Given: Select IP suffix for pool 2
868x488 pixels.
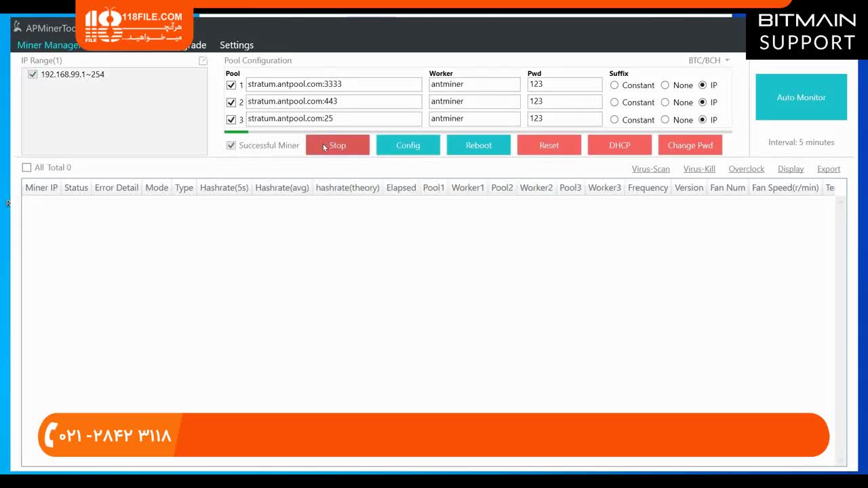Looking at the screenshot, I should [703, 102].
